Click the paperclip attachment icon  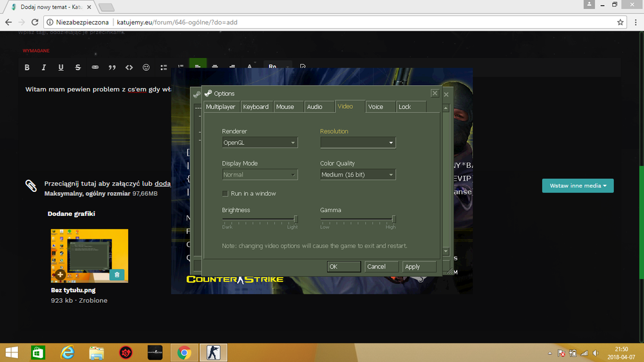pos(31,186)
